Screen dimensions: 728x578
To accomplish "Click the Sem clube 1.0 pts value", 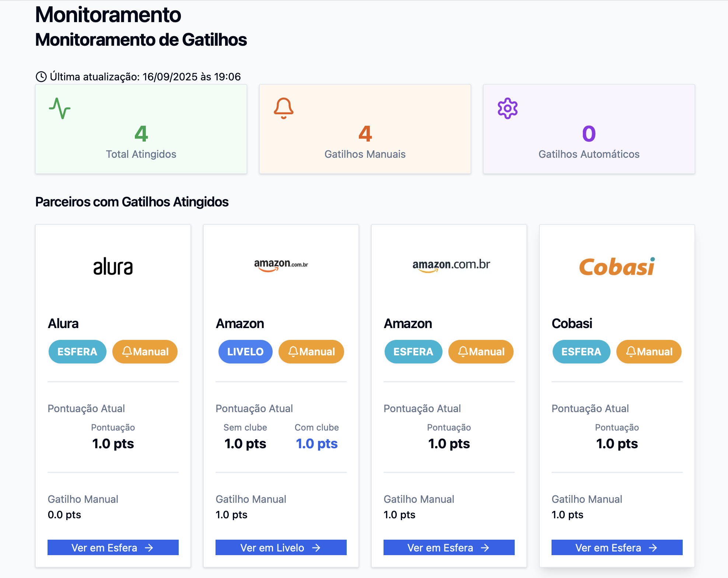I will (x=245, y=443).
